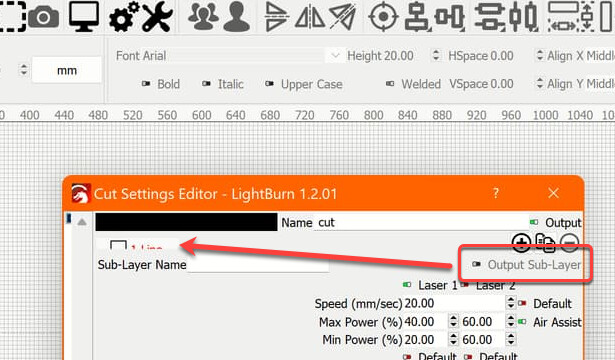Click the target crosshair position icon
Image resolution: width=615 pixels, height=360 pixels.
click(383, 16)
